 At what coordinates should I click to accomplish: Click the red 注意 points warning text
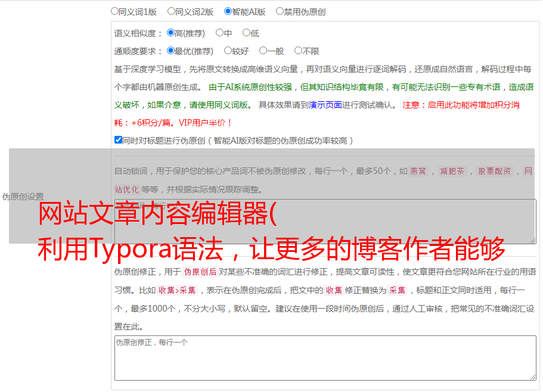(x=317, y=114)
